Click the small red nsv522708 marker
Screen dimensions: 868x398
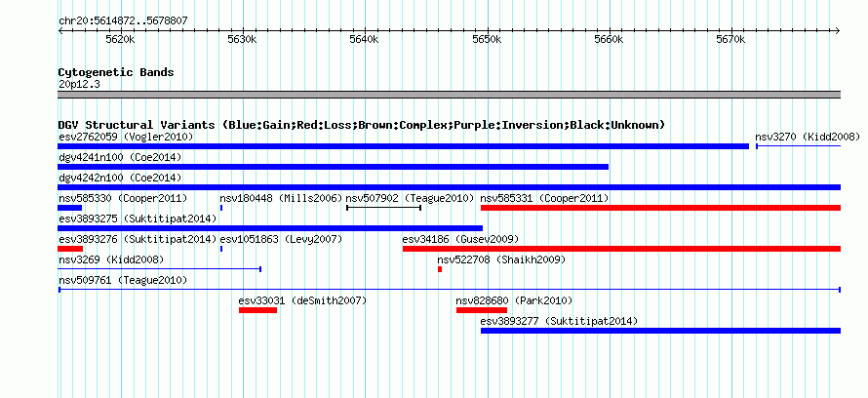point(440,269)
